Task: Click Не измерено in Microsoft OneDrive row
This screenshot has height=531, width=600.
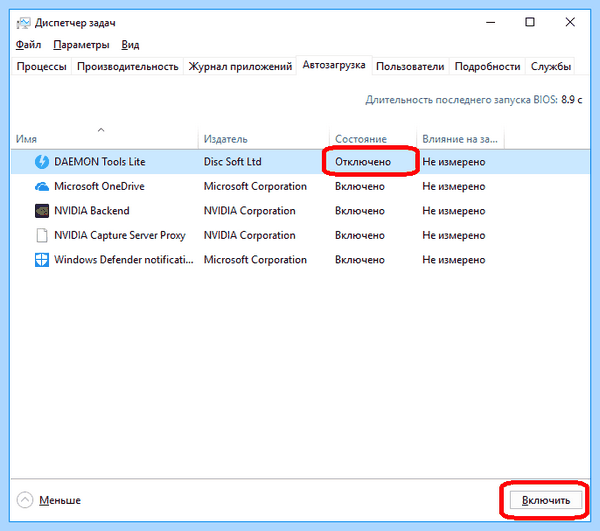Action: 453,186
